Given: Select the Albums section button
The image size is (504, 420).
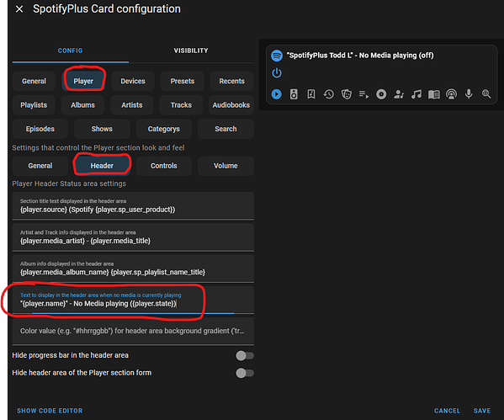Looking at the screenshot, I should 83,105.
